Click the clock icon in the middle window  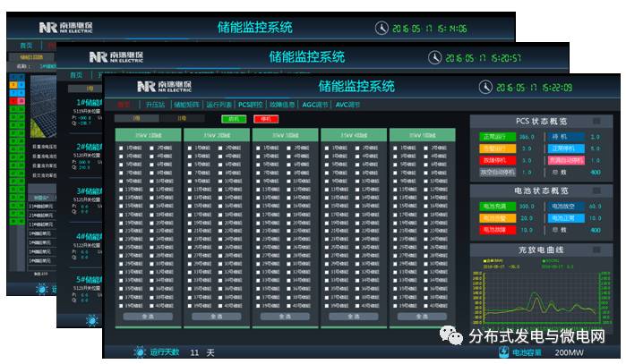(x=435, y=56)
